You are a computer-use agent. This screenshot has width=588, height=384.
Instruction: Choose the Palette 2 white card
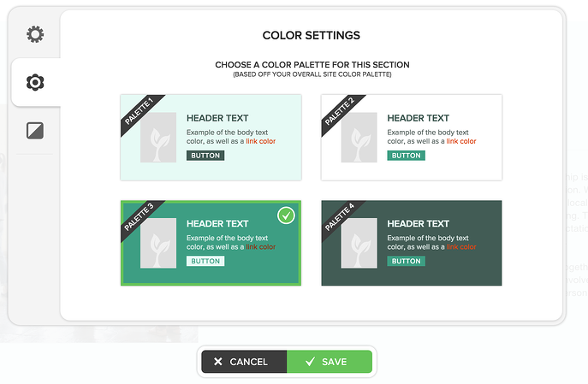(412, 137)
